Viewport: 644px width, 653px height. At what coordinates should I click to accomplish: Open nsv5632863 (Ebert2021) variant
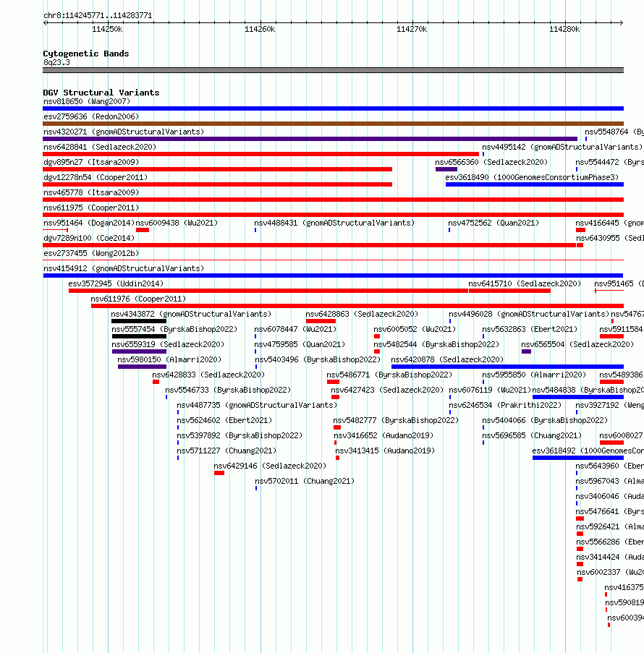pos(530,330)
